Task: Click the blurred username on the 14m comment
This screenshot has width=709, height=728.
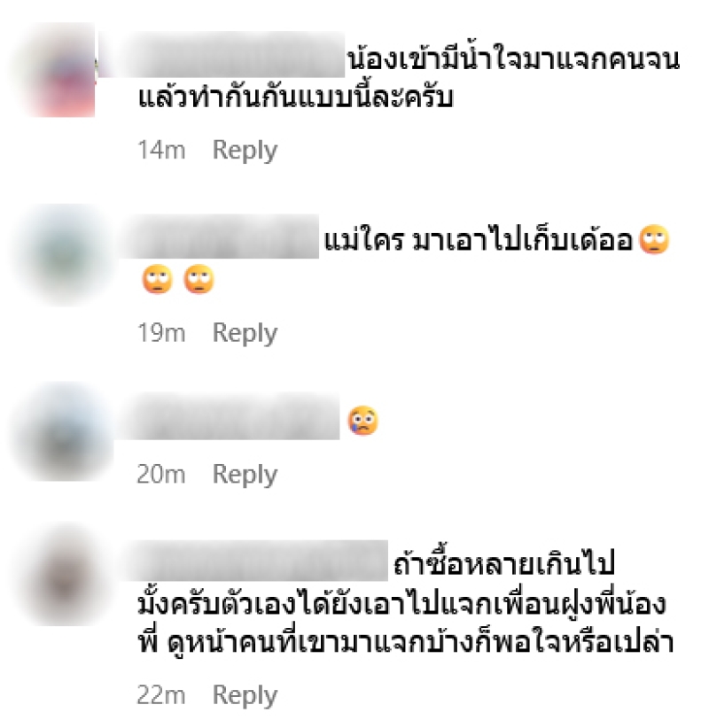Action: (x=222, y=55)
